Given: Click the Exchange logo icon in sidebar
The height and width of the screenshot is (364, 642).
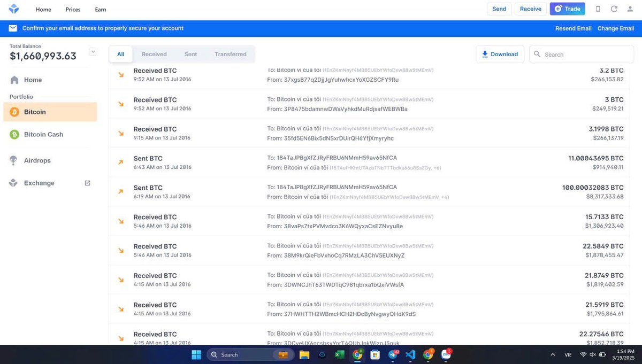Looking at the screenshot, I should pyautogui.click(x=13, y=183).
